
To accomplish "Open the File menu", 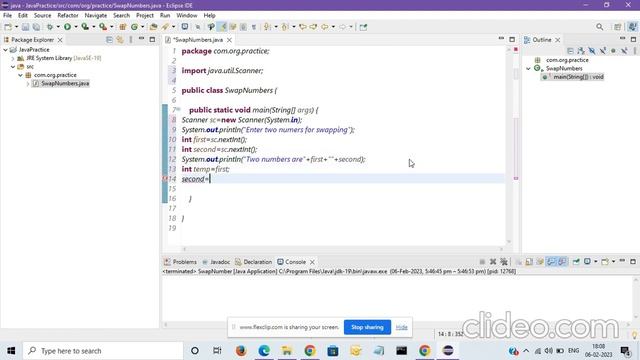I will [x=7, y=15].
